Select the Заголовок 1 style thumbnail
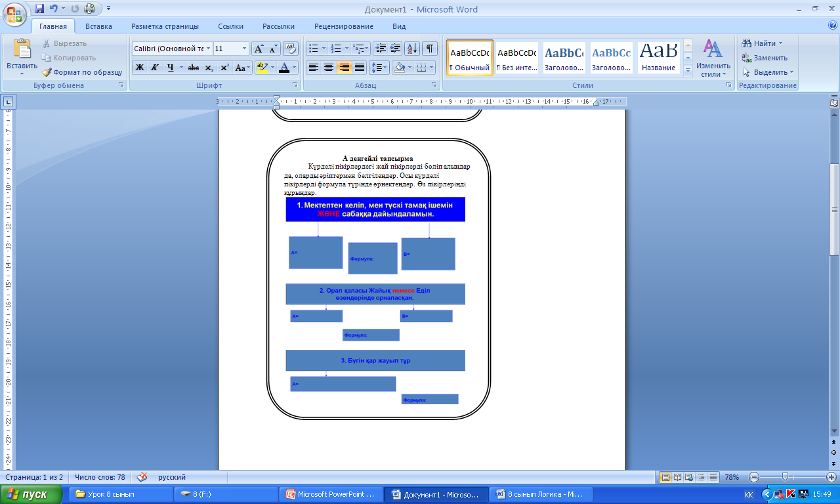 [x=564, y=58]
